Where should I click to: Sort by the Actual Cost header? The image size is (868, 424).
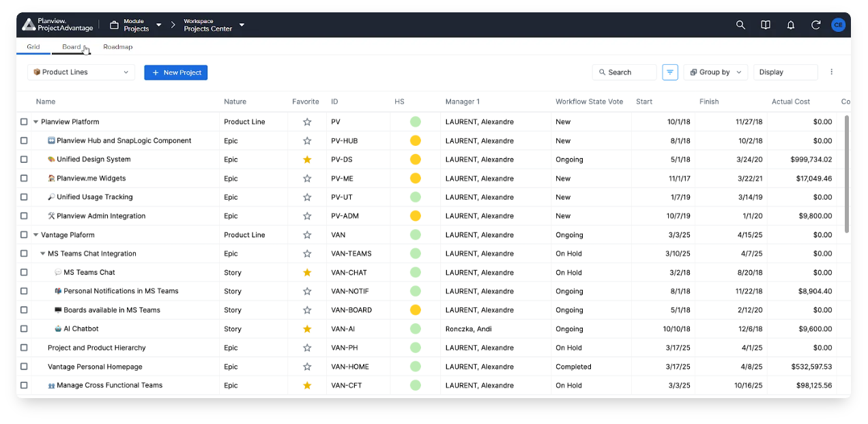pos(791,102)
